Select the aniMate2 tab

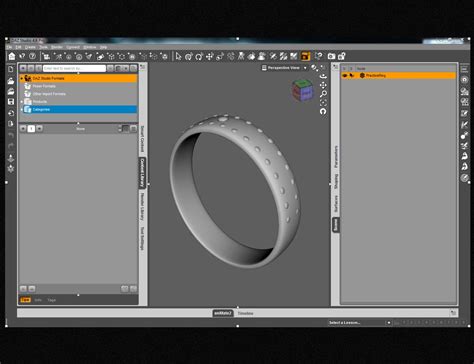[223, 313]
